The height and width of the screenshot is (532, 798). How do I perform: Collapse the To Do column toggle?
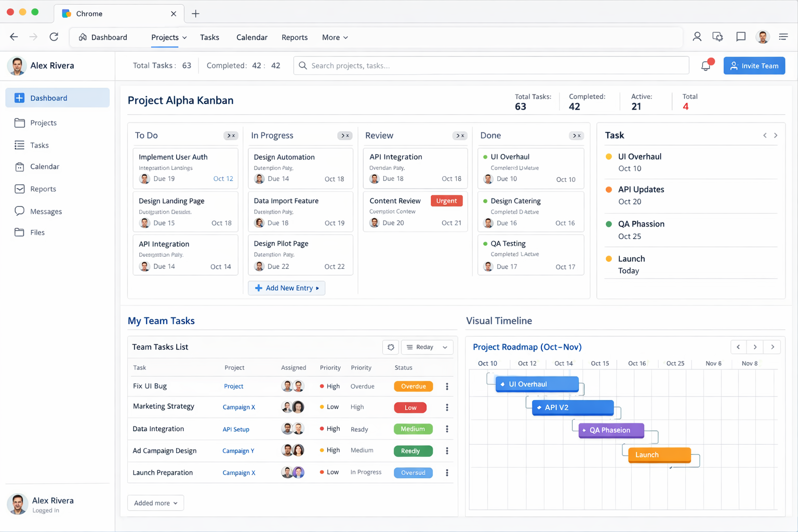click(x=231, y=136)
